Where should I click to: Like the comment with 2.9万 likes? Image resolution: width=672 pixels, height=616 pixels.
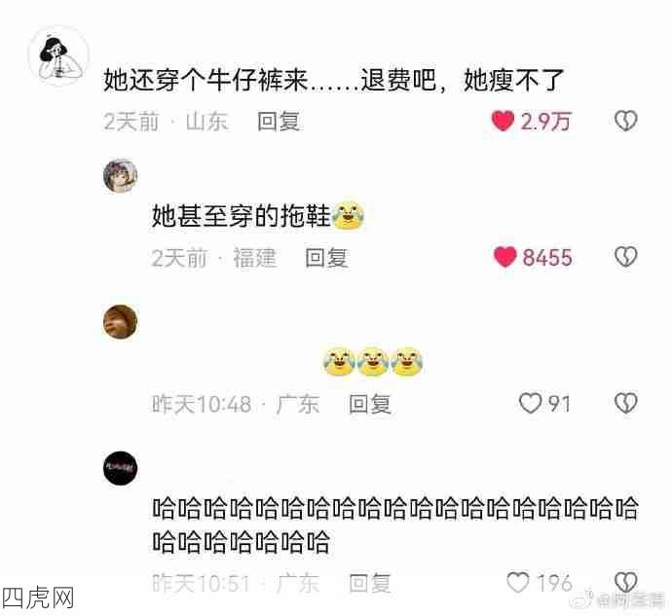pyautogui.click(x=503, y=121)
